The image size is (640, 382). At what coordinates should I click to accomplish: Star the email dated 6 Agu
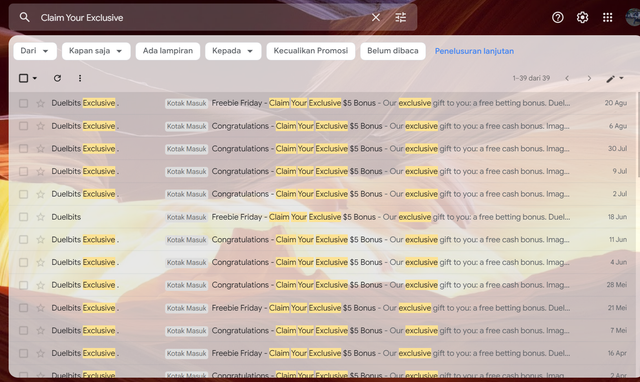tap(40, 126)
